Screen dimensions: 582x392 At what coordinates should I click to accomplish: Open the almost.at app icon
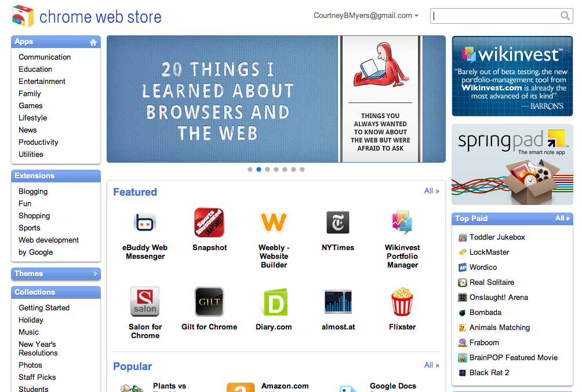pyautogui.click(x=338, y=302)
